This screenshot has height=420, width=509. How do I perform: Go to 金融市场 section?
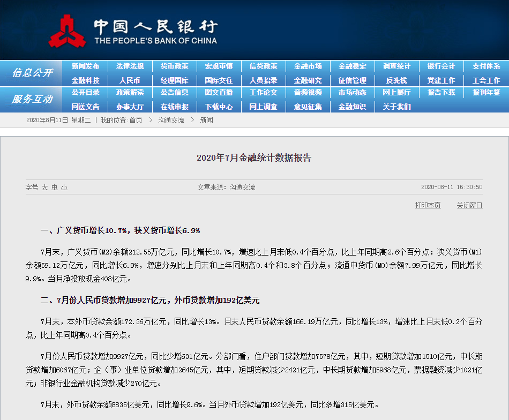pos(308,66)
